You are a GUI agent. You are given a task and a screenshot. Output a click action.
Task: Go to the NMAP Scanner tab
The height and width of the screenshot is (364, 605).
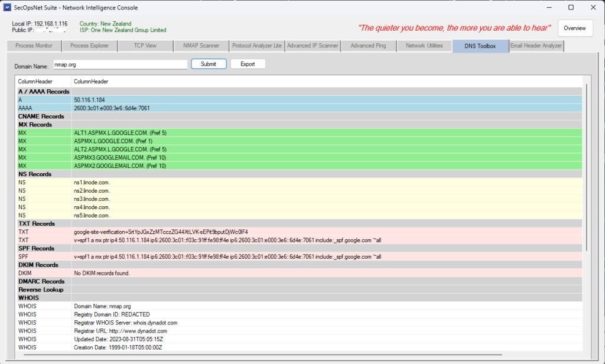[200, 46]
